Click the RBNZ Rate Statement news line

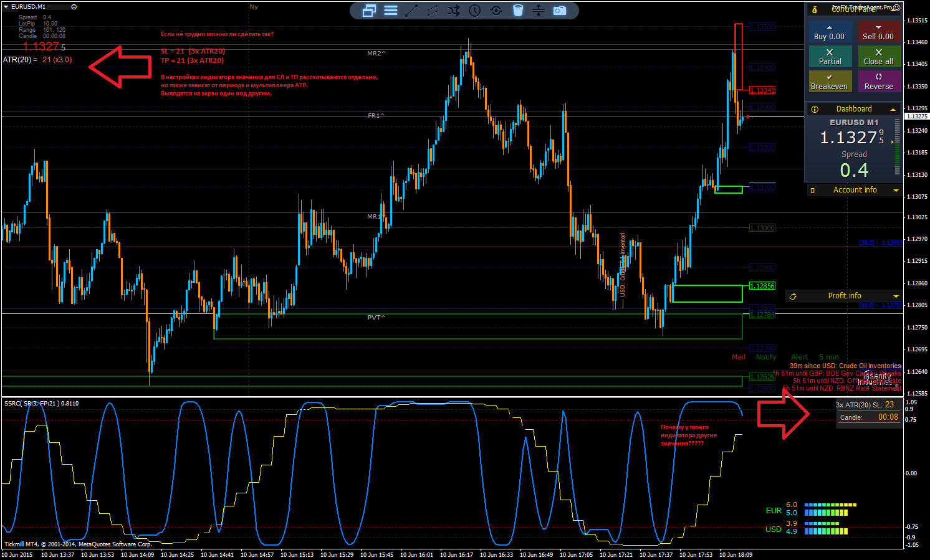[x=842, y=388]
